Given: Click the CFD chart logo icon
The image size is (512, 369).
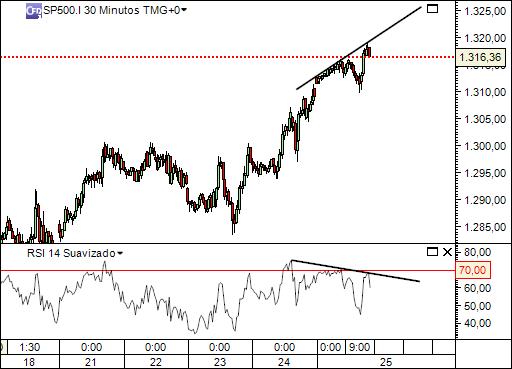Looking at the screenshot, I should click(x=34, y=11).
